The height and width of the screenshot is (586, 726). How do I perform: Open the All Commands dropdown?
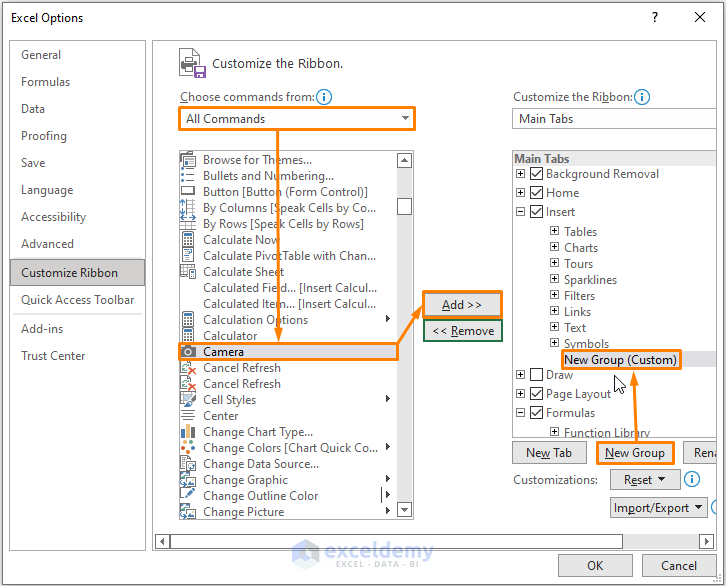click(297, 118)
